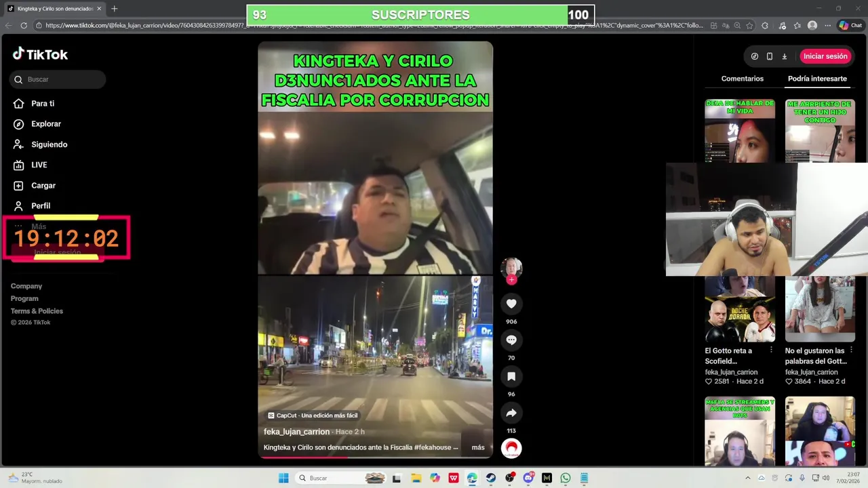Open File Explorer from taskbar
868x488 pixels.
(x=416, y=478)
